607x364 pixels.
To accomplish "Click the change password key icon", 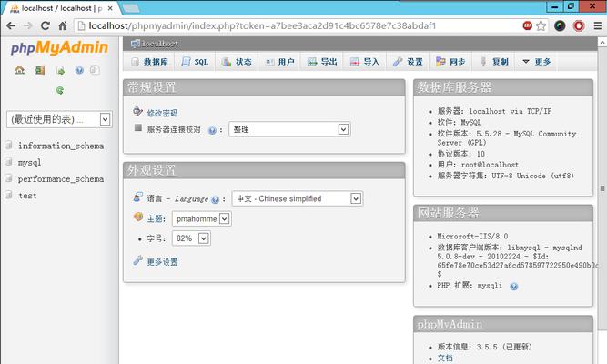I will (137, 112).
